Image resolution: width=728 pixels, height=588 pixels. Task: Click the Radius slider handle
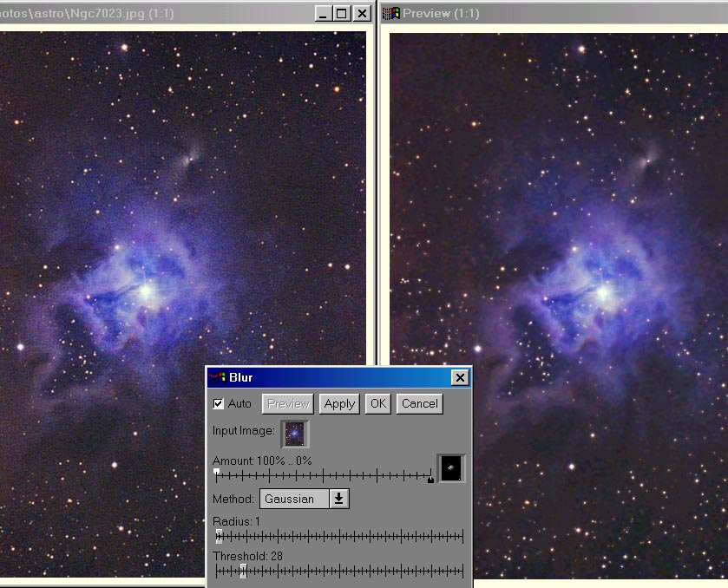tap(219, 535)
